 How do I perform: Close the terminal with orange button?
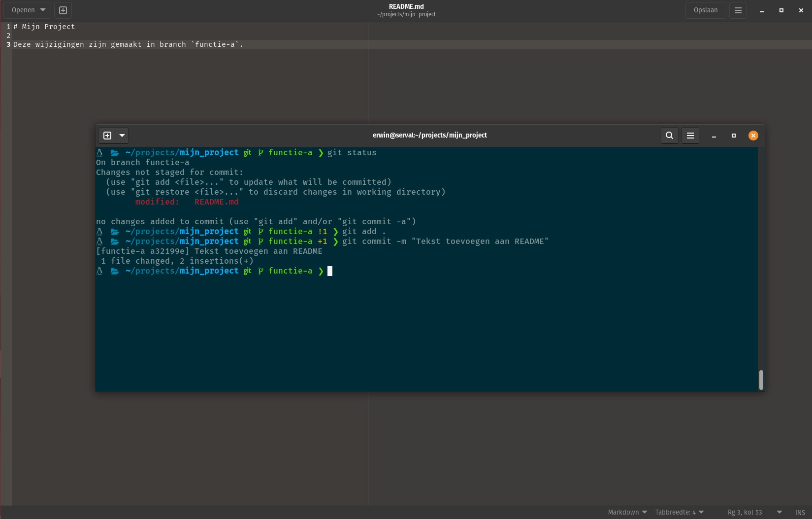(x=753, y=136)
